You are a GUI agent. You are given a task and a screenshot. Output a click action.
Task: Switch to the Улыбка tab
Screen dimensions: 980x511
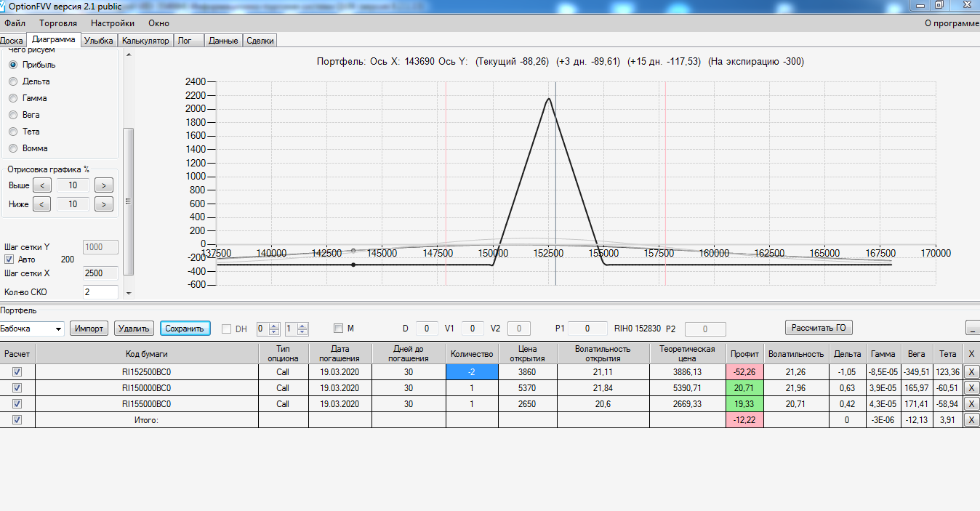tap(99, 41)
